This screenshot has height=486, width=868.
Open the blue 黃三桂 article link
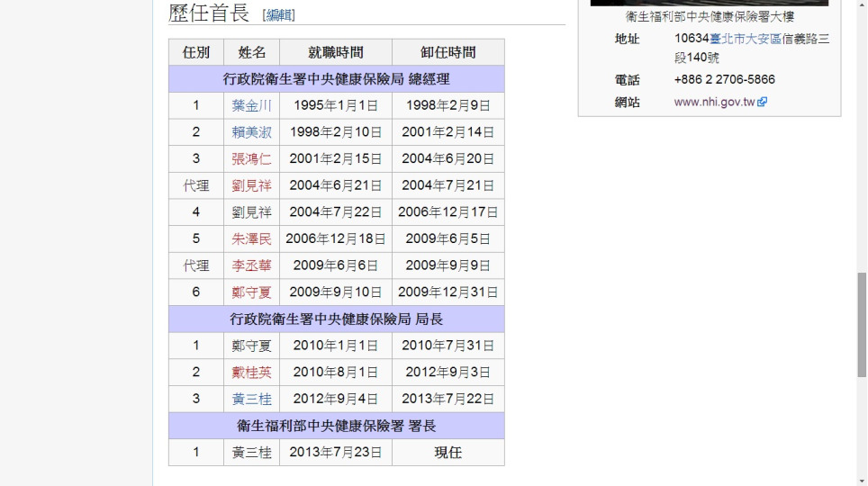pos(251,400)
